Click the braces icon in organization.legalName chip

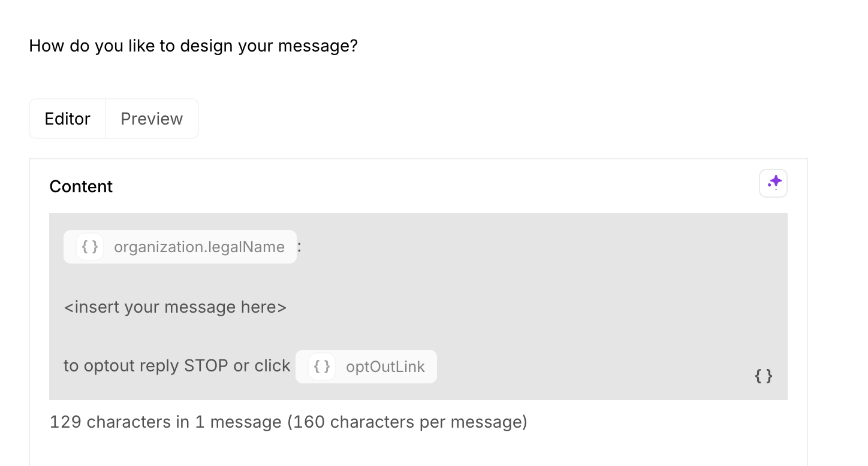click(x=90, y=247)
